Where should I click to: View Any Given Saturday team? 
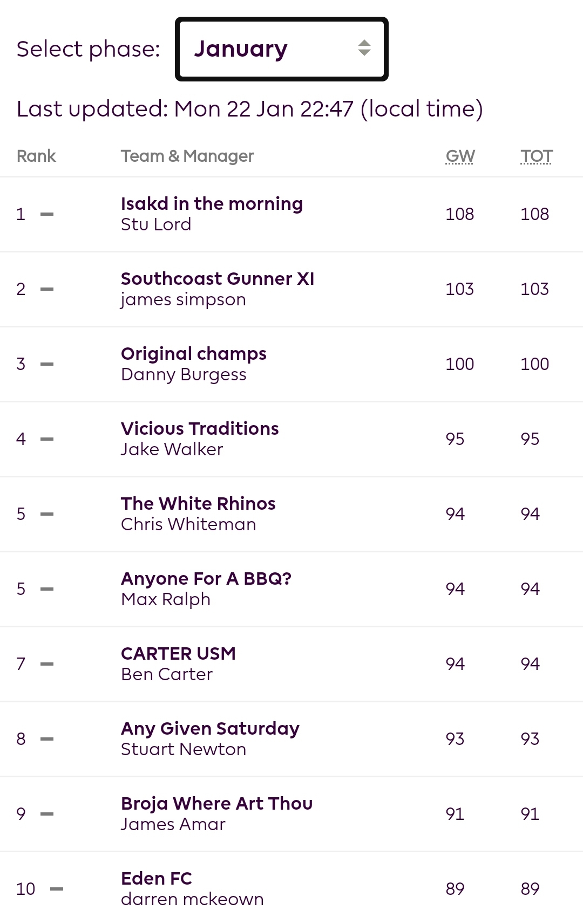coord(210,729)
